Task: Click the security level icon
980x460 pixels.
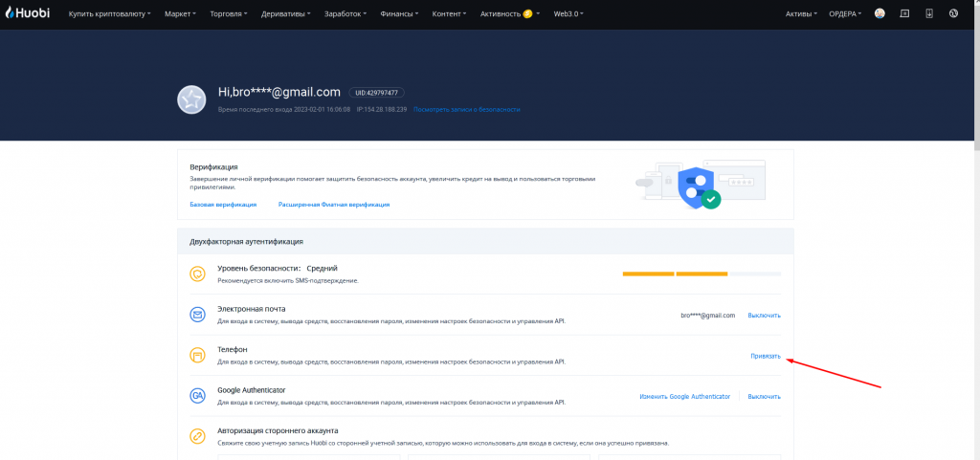Action: pyautogui.click(x=197, y=274)
